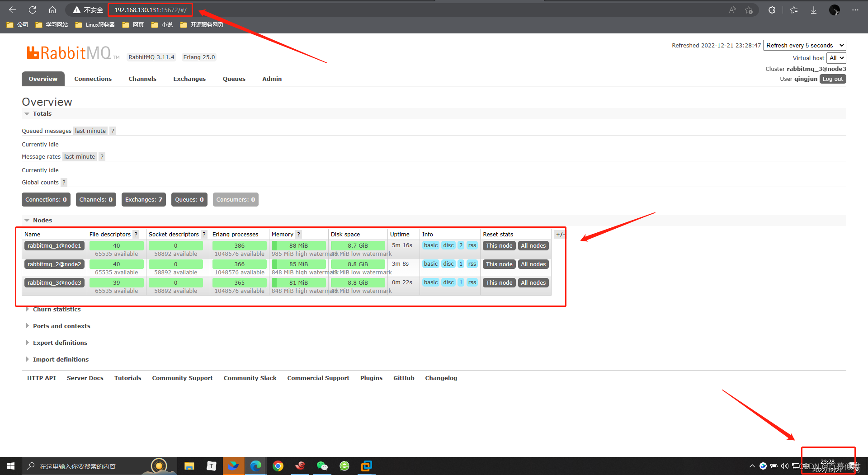
Task: Toggle node table columns with +/-
Action: coord(560,235)
